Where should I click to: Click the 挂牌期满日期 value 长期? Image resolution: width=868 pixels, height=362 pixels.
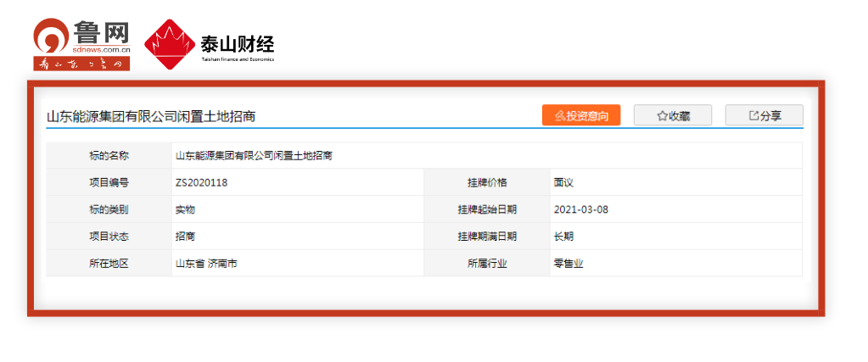[564, 237]
